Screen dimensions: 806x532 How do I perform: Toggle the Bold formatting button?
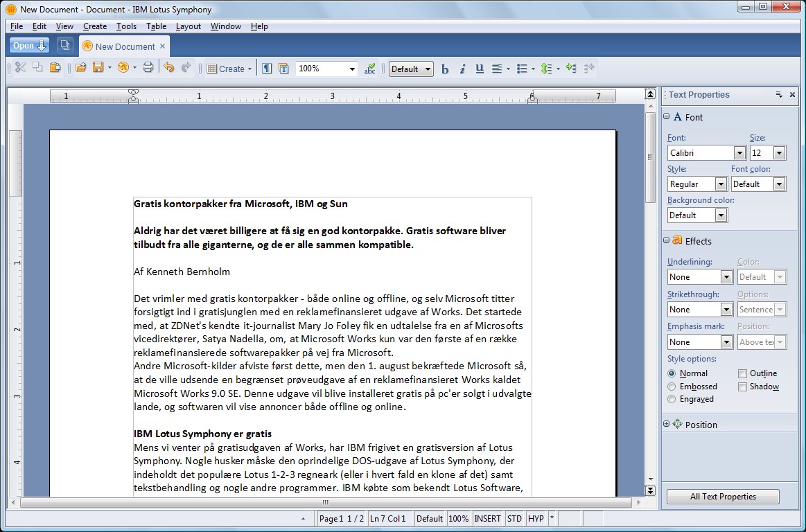point(445,69)
